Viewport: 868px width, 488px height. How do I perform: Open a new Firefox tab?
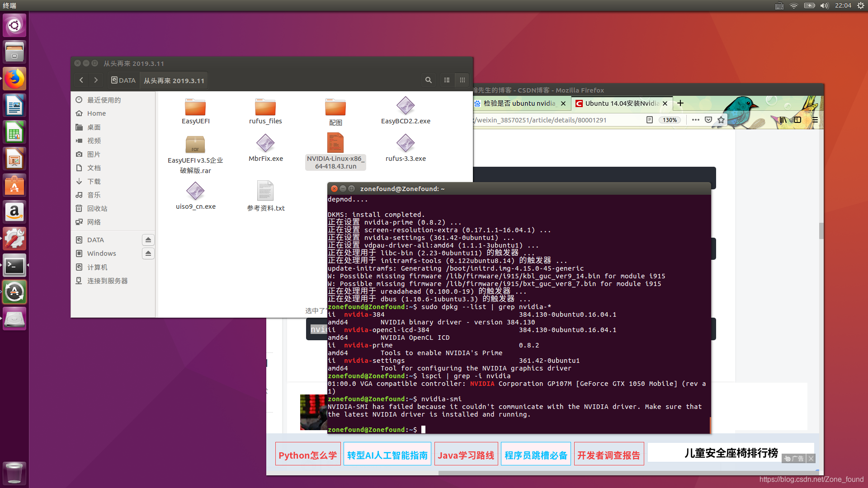pyautogui.click(x=680, y=103)
